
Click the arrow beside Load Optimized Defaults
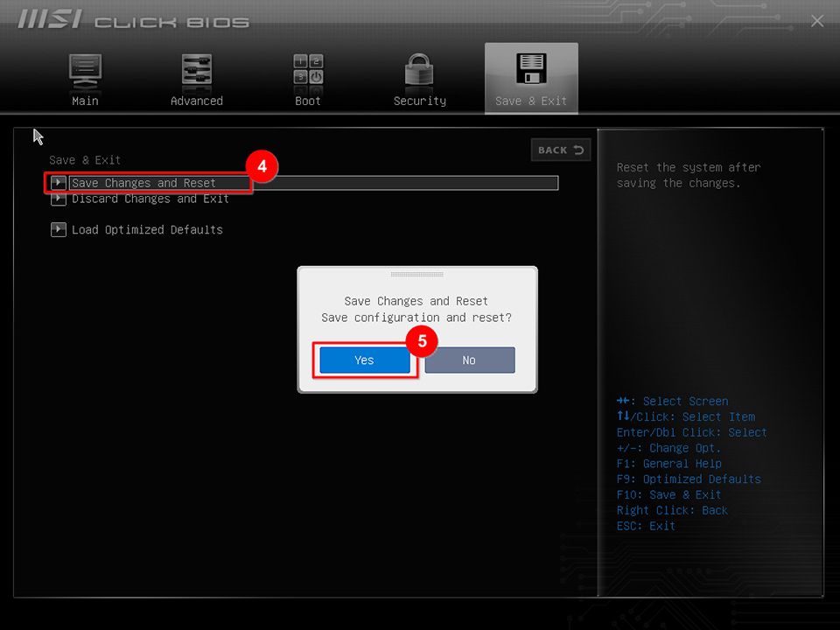pyautogui.click(x=59, y=229)
